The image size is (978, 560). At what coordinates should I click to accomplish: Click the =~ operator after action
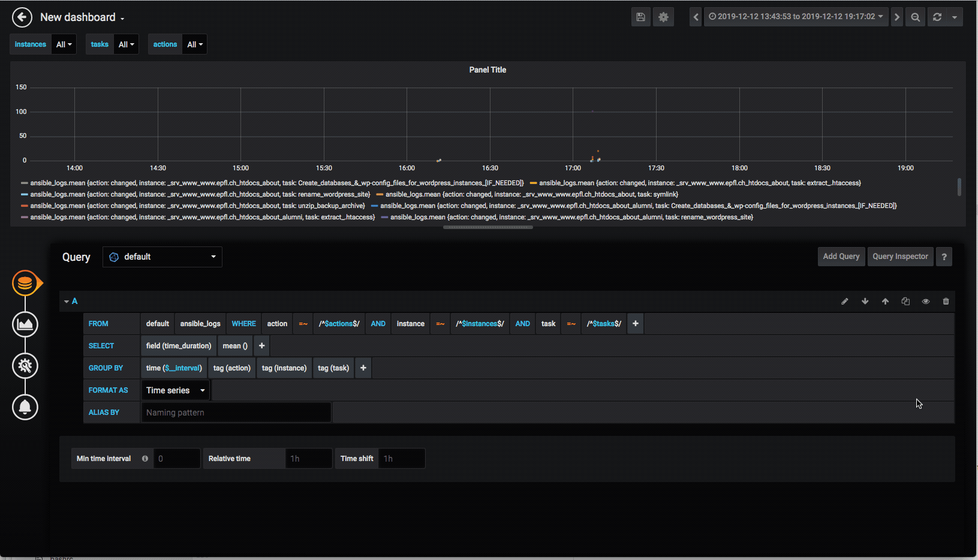(303, 324)
